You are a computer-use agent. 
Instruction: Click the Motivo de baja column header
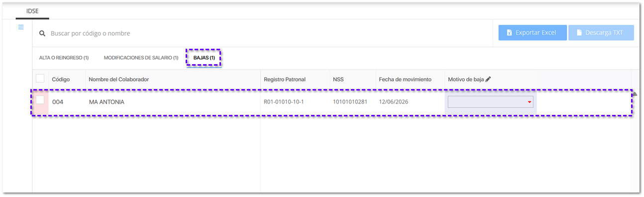tap(466, 79)
